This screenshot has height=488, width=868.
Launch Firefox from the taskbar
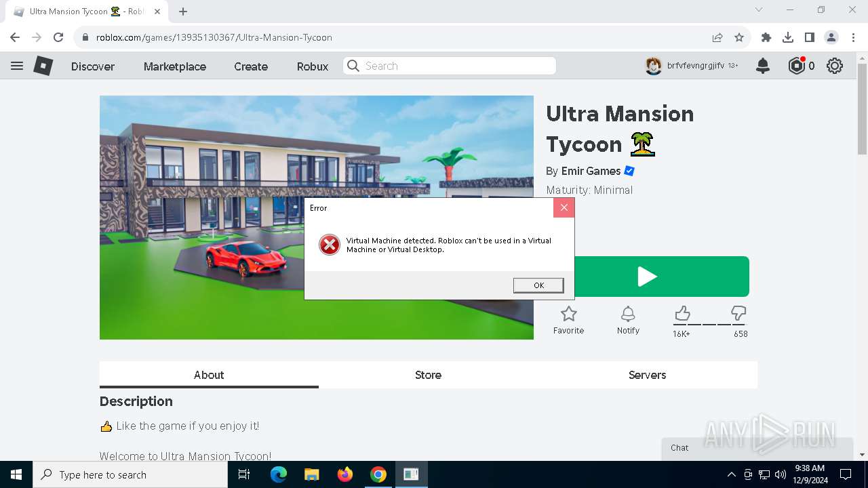tap(345, 474)
